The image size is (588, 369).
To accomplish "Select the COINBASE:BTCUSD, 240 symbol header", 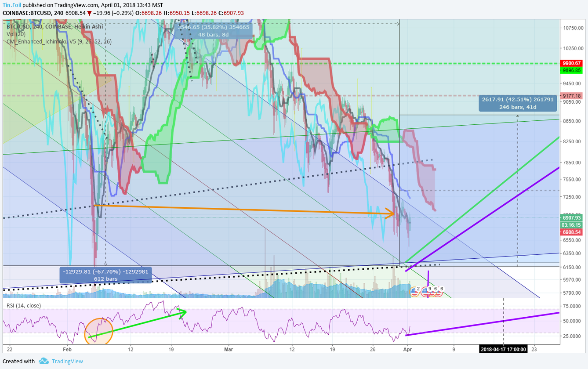I will (x=33, y=13).
